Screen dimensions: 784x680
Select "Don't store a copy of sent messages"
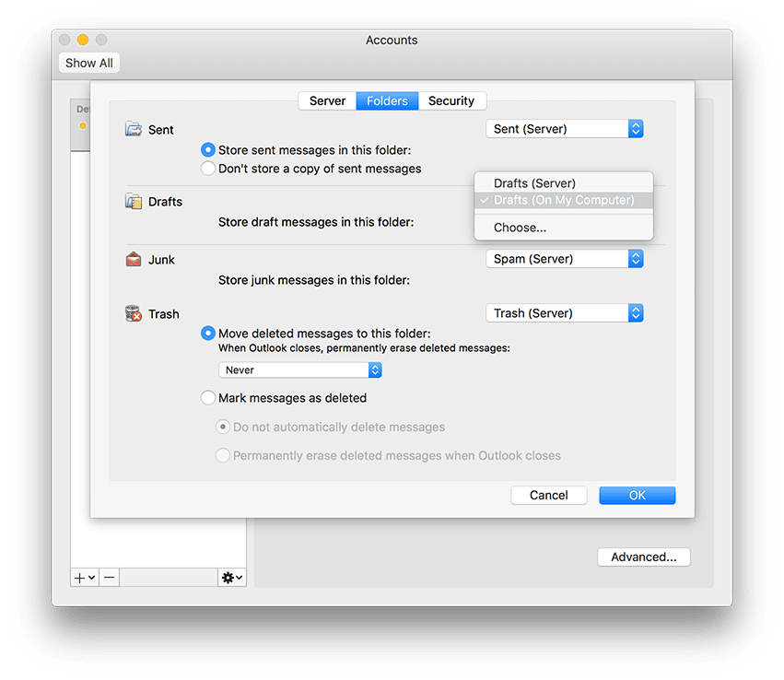[x=208, y=169]
